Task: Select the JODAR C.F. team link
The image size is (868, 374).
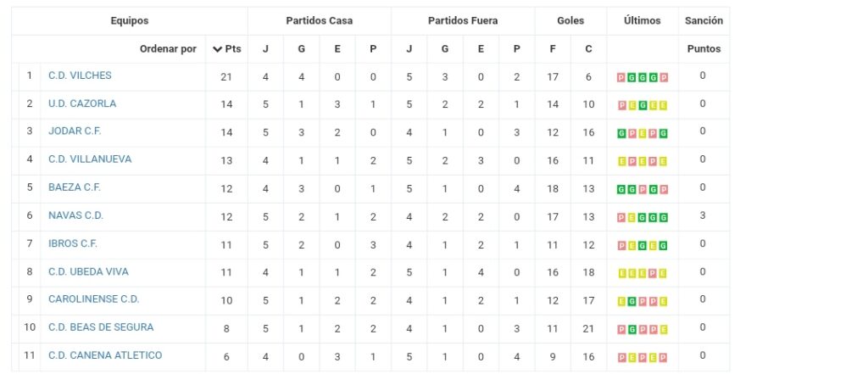Action: click(x=75, y=131)
